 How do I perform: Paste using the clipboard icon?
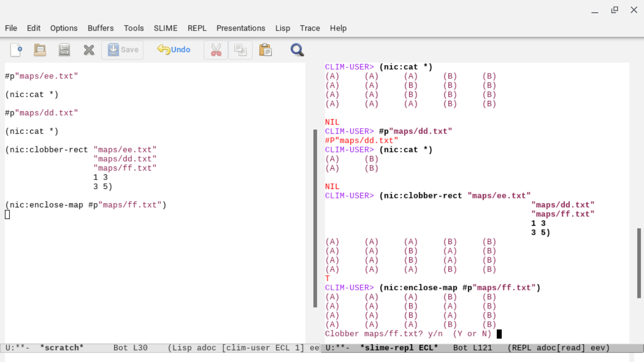click(x=265, y=50)
